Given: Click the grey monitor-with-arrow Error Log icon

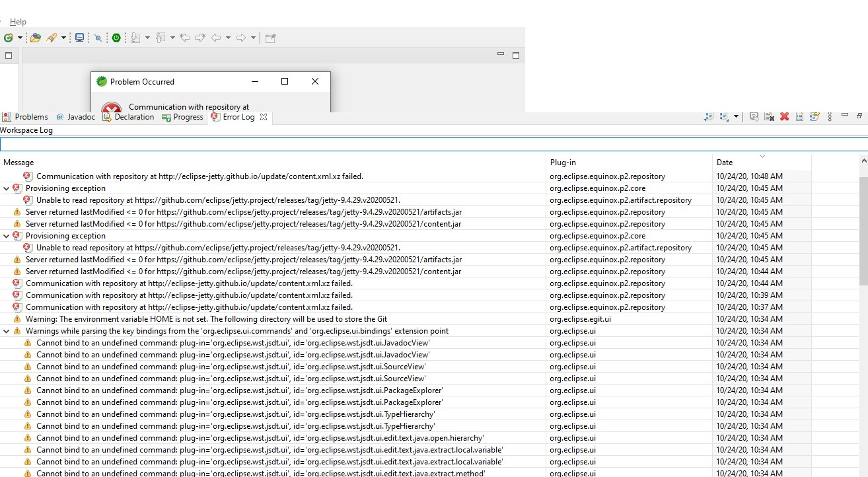Looking at the screenshot, I should [754, 117].
